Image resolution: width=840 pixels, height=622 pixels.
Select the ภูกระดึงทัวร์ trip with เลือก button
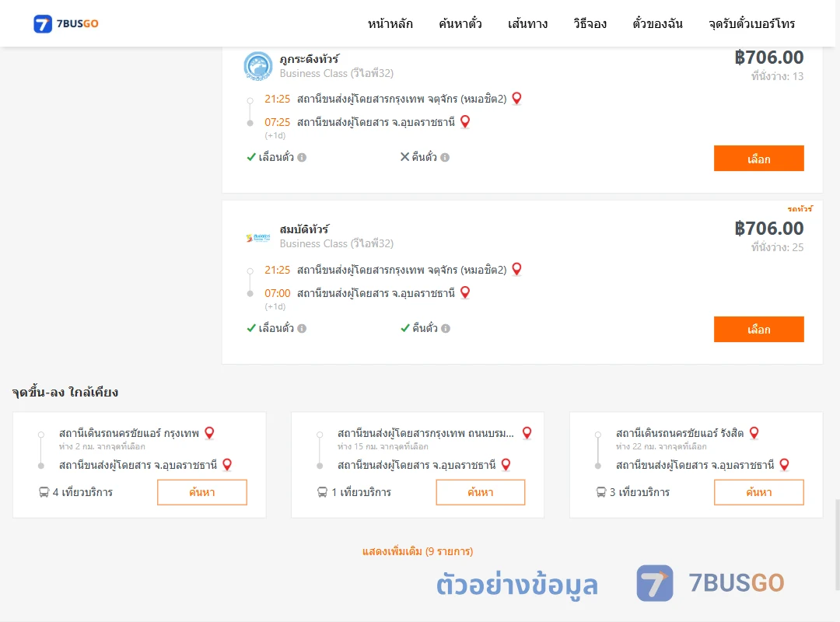click(x=758, y=159)
